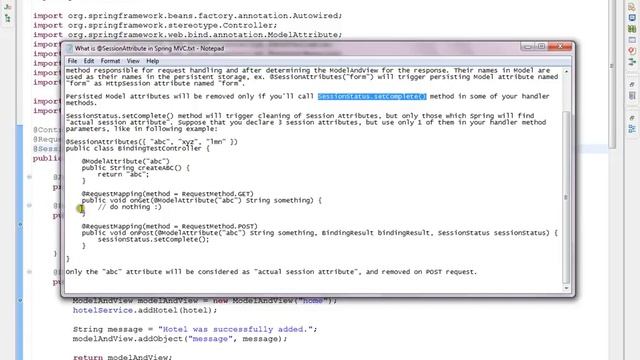
Task: Click the Notepad scrollbar up arrow
Action: (x=566, y=71)
